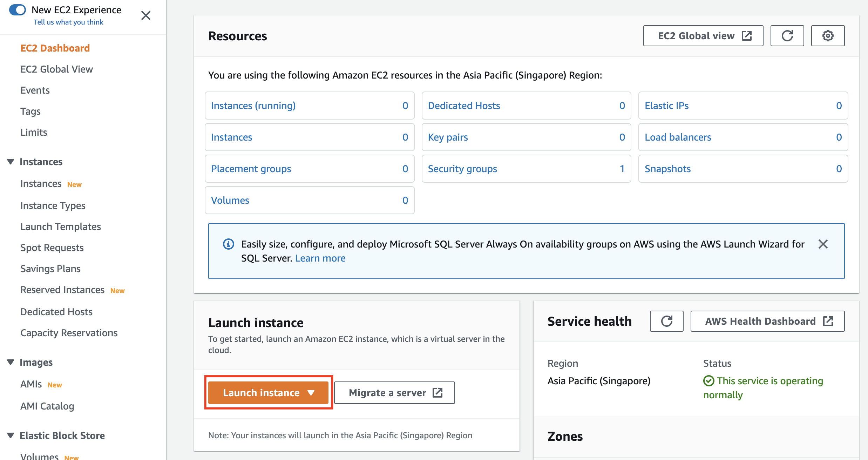Open Savings Plans in sidebar
Image resolution: width=868 pixels, height=460 pixels.
(50, 269)
